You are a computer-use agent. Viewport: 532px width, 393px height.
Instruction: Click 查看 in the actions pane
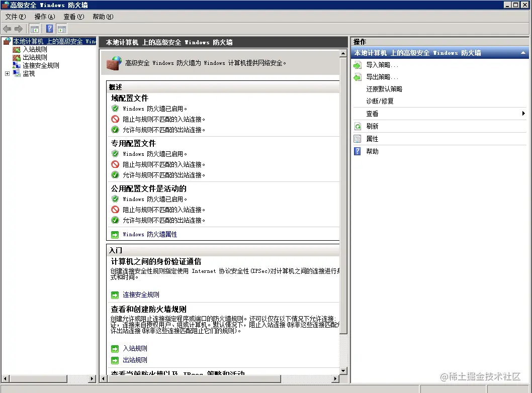372,114
